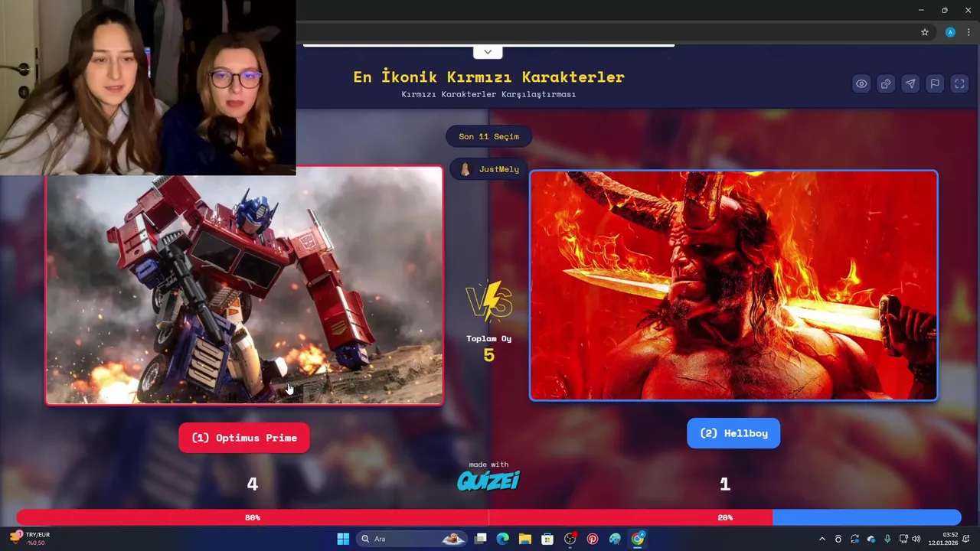980x551 pixels.
Task: Open the JustMely user badge
Action: click(488, 169)
